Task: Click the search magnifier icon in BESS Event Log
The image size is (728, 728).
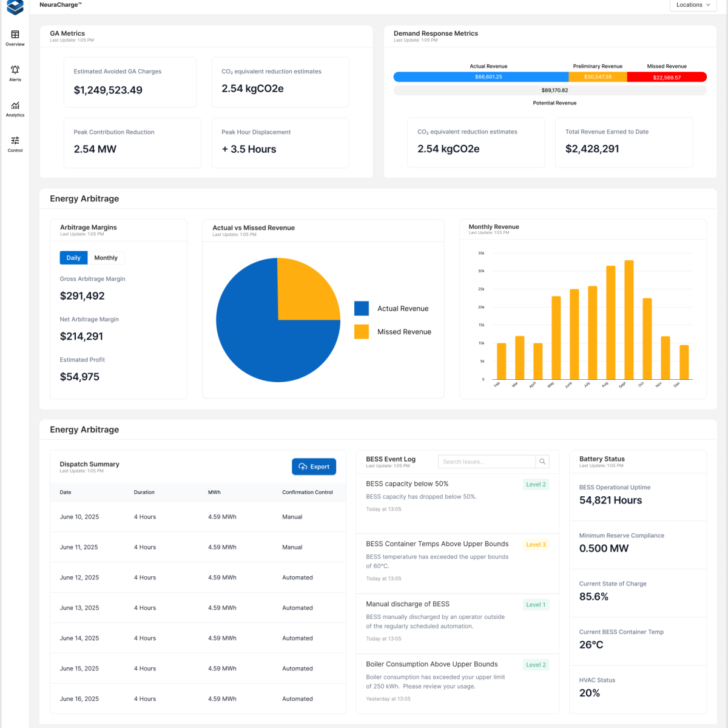Action: (x=542, y=462)
